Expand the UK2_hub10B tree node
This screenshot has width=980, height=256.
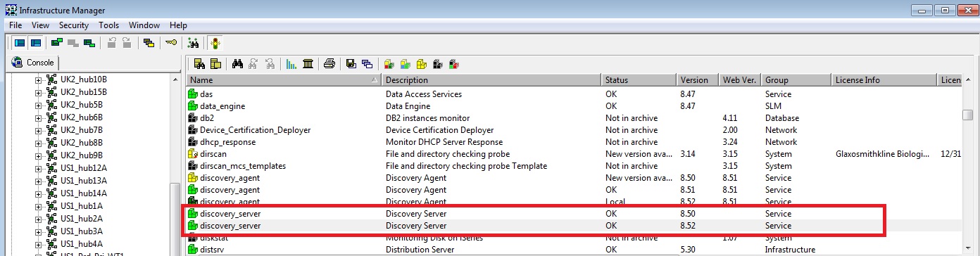coord(39,79)
